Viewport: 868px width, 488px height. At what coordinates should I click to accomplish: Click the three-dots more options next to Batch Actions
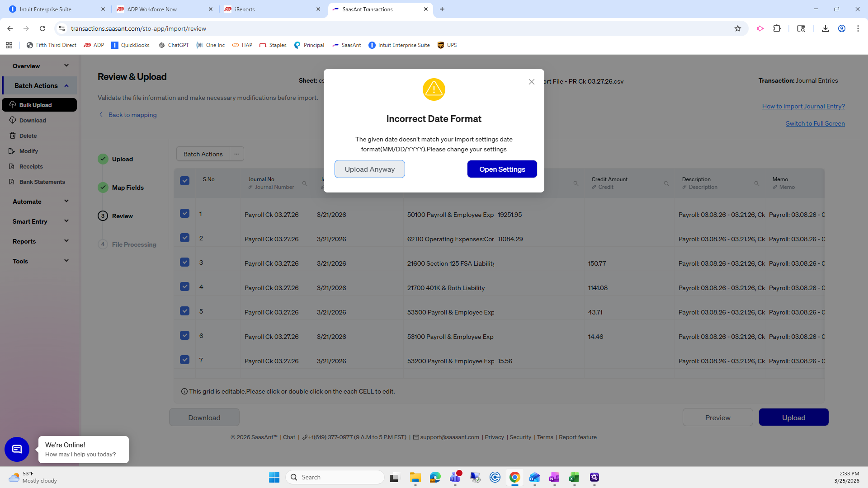[237, 154]
